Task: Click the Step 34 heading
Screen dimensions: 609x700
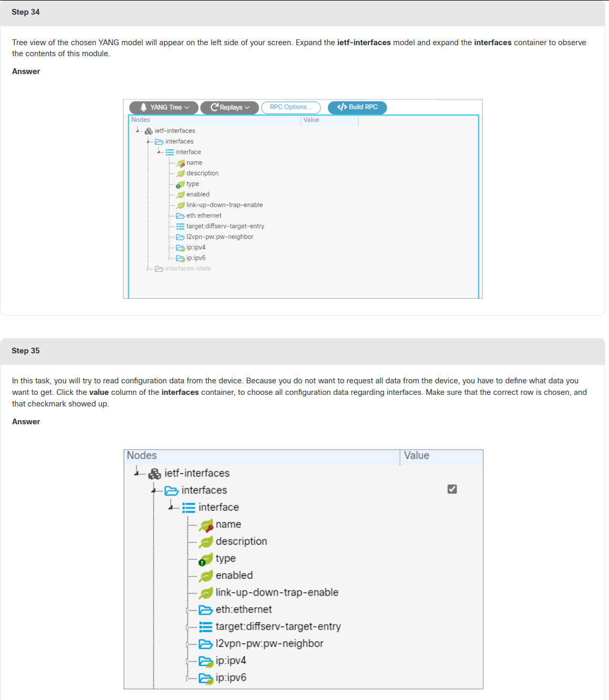Action: coord(26,12)
